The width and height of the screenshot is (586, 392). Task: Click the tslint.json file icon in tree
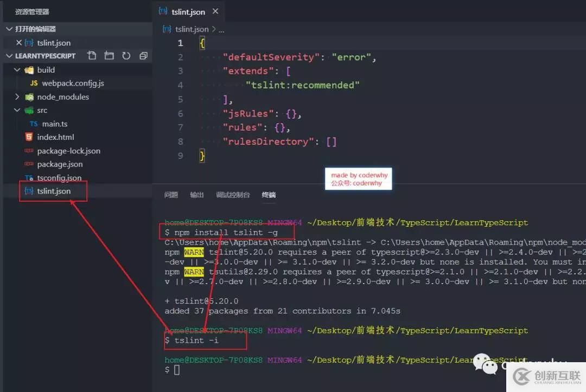[29, 191]
